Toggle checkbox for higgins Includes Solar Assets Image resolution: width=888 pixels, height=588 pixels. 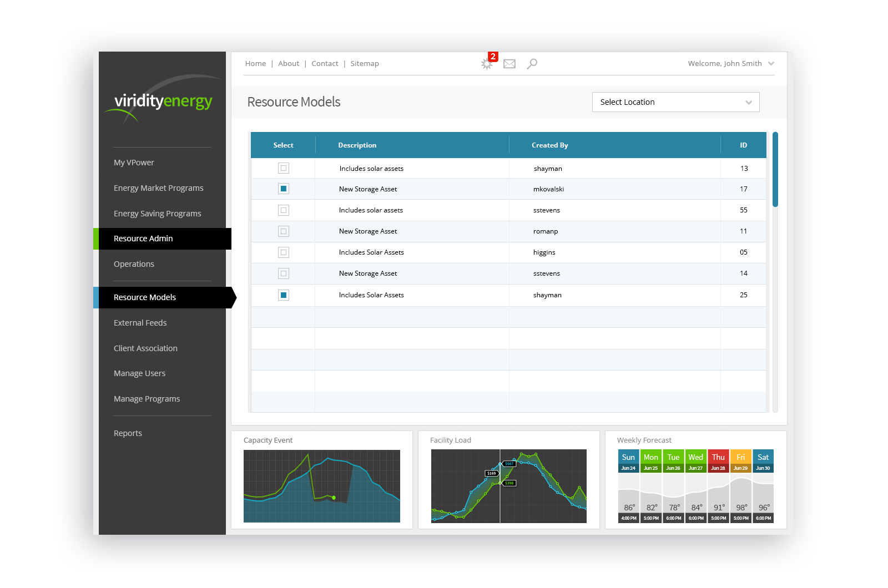(284, 252)
